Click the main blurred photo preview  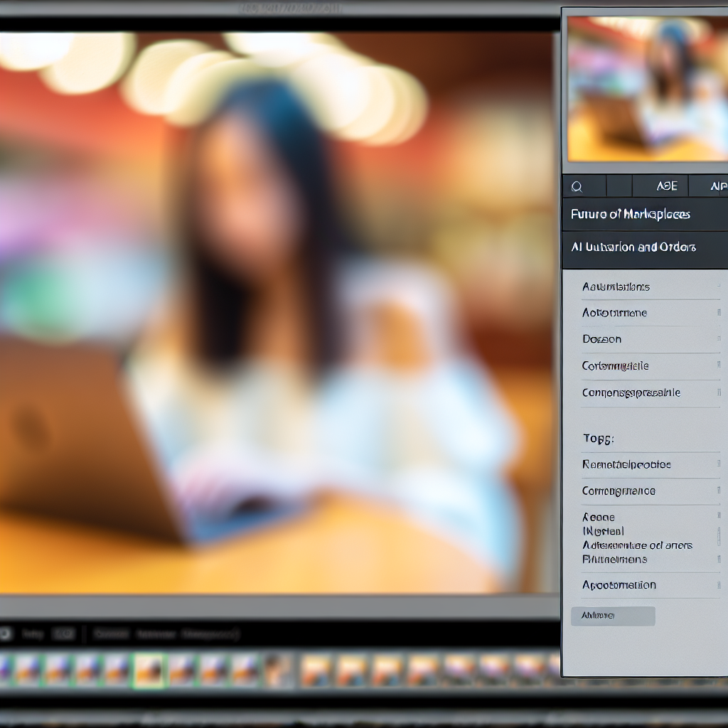tap(277, 313)
